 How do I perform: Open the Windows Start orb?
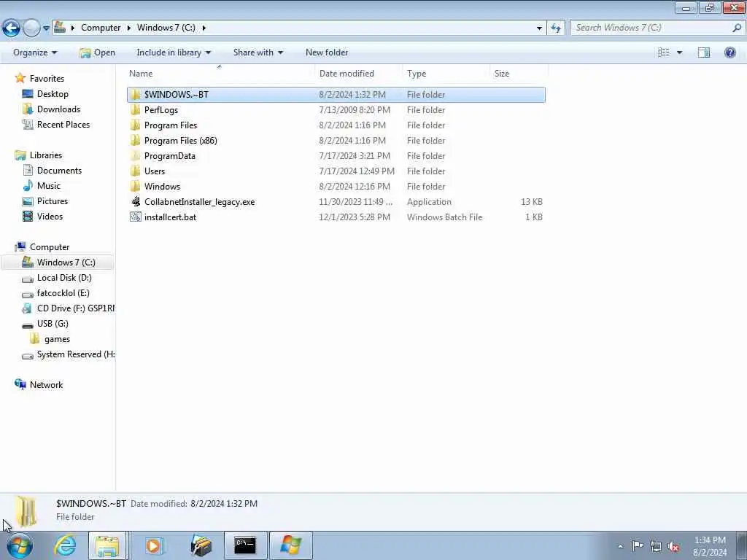20,545
